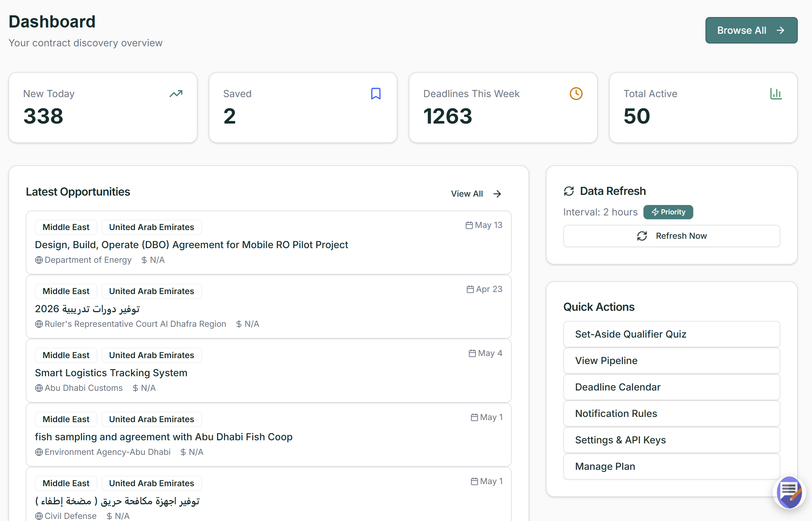Open Settings & API Keys

point(671,440)
